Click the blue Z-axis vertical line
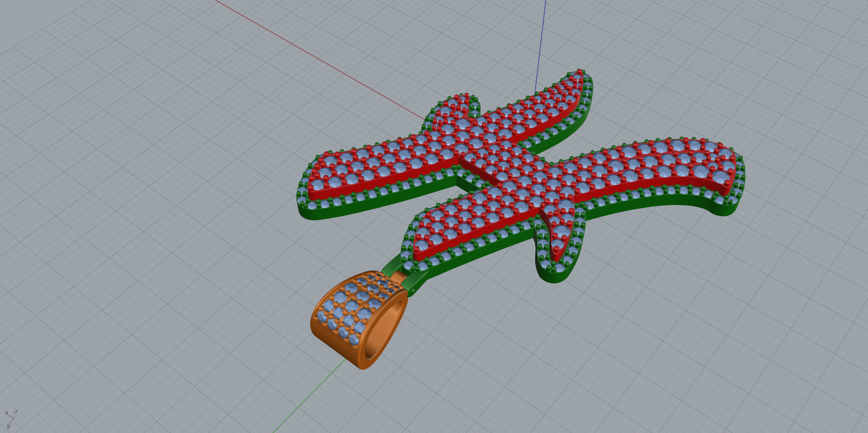 [540, 47]
